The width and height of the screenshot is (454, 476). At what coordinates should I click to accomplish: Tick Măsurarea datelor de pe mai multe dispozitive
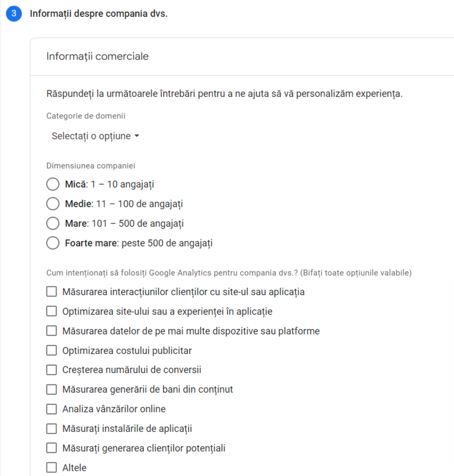coord(51,330)
